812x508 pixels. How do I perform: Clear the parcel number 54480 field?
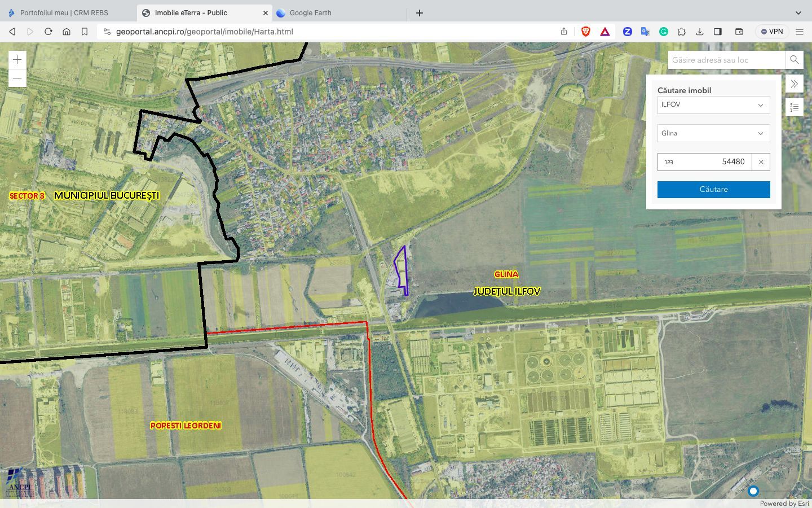761,162
